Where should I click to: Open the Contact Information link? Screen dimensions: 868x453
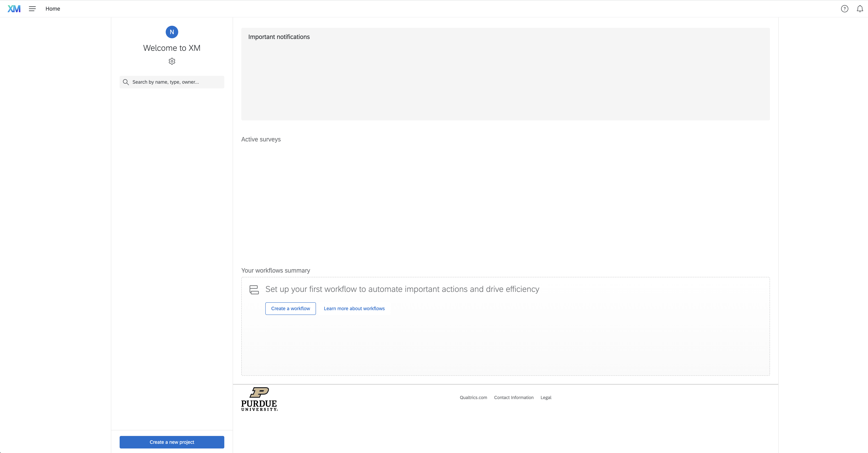pyautogui.click(x=513, y=397)
